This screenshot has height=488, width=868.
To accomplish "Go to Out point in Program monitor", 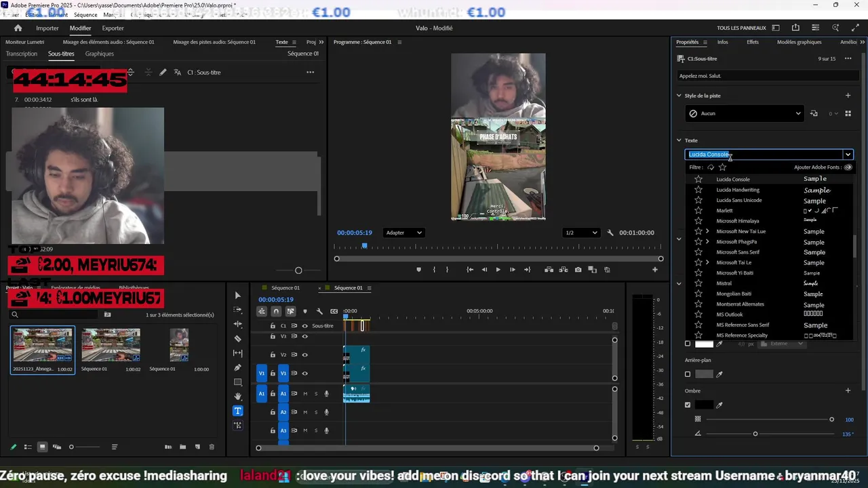I will 527,270.
